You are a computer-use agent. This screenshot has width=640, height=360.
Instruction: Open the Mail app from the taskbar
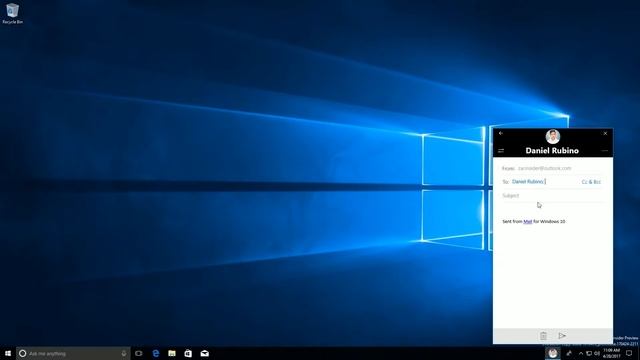tap(204, 353)
